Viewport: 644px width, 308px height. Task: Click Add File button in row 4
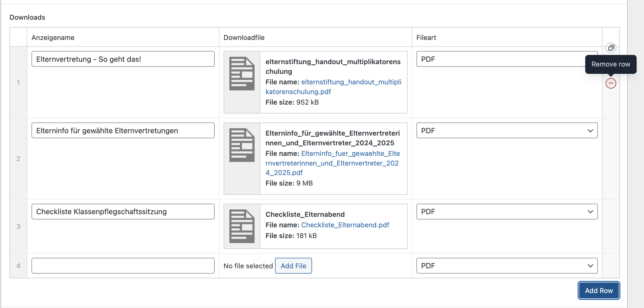tap(293, 266)
